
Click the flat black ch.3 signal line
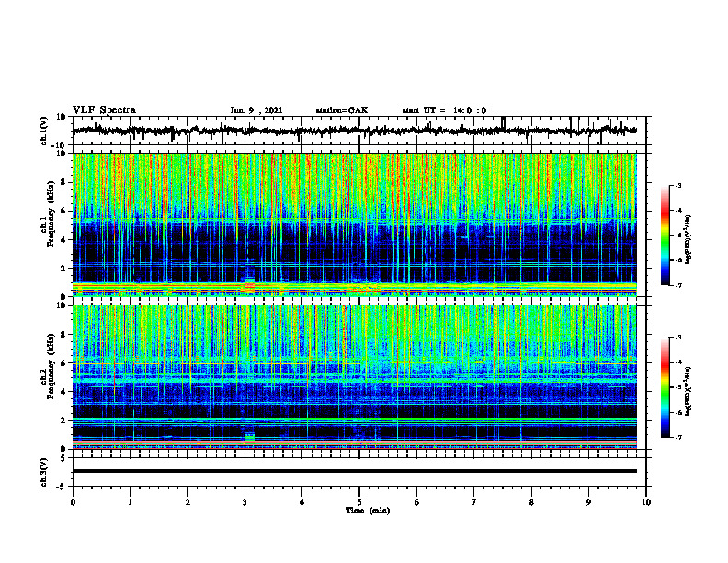pos(354,471)
